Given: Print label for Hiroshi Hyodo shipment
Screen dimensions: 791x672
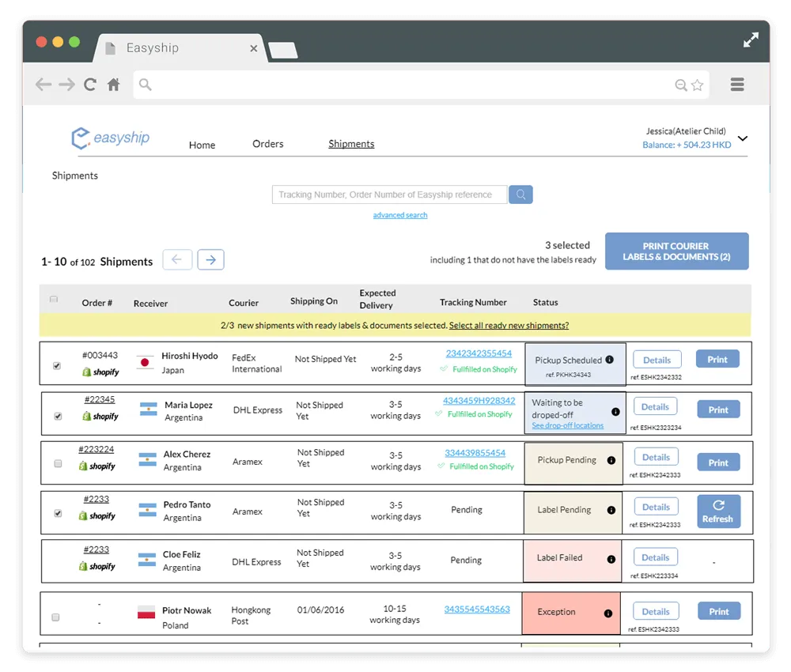Looking at the screenshot, I should (717, 360).
